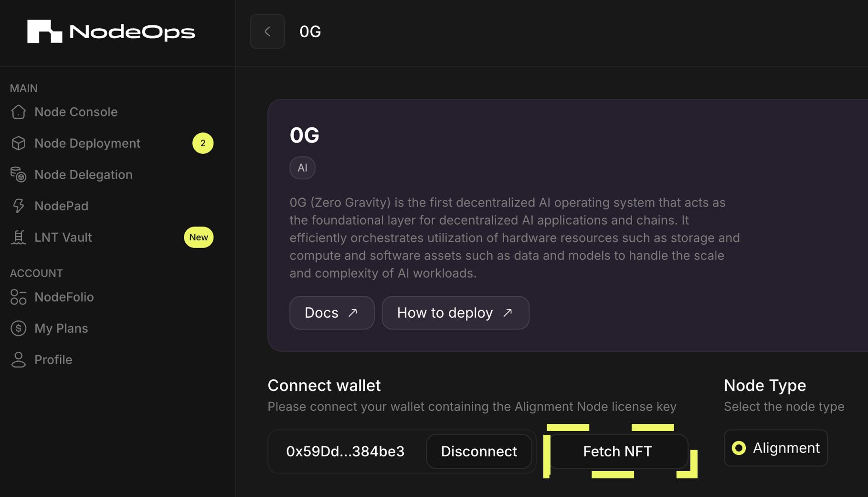This screenshot has width=868, height=497.
Task: Open the Docs external link arrow
Action: (x=352, y=312)
